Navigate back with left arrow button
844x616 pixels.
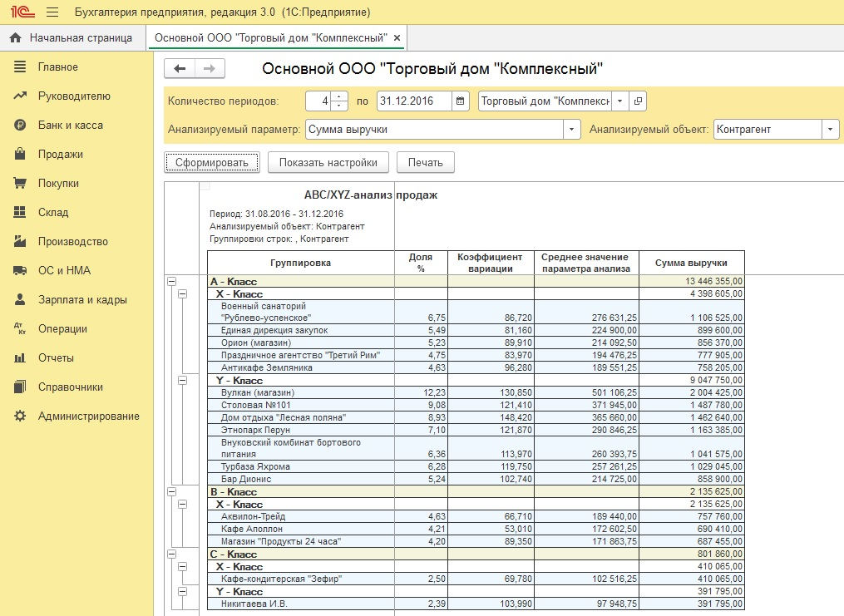[180, 68]
